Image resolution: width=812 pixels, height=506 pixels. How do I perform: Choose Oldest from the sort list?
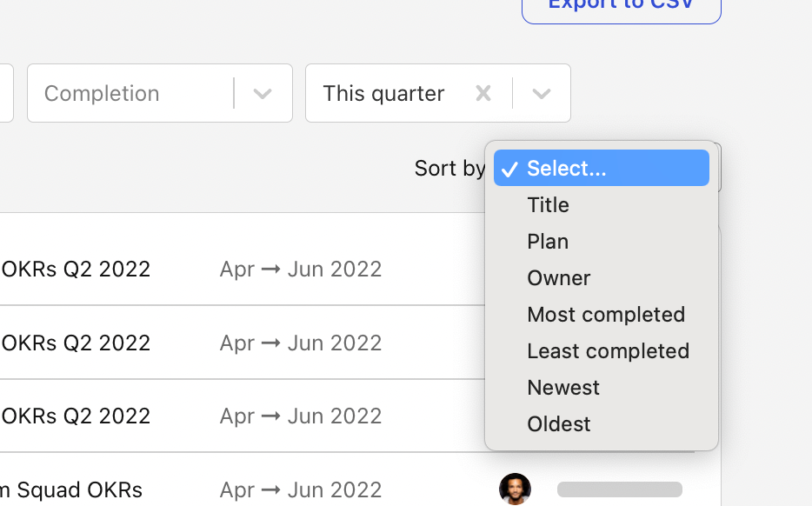pos(559,424)
